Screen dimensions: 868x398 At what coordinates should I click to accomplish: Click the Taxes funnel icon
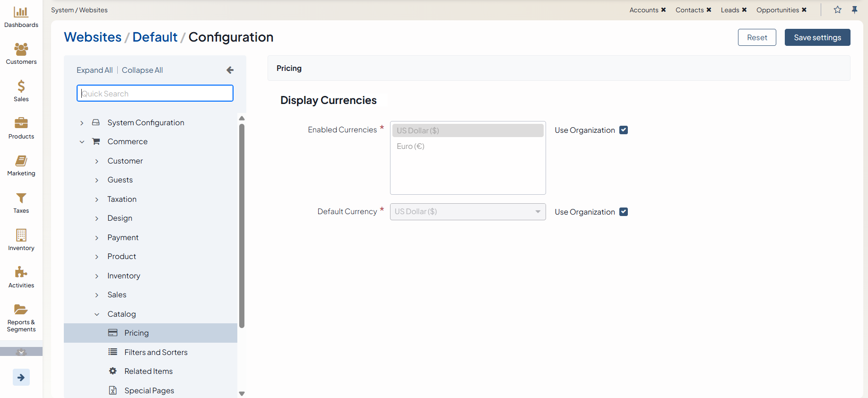click(x=21, y=198)
